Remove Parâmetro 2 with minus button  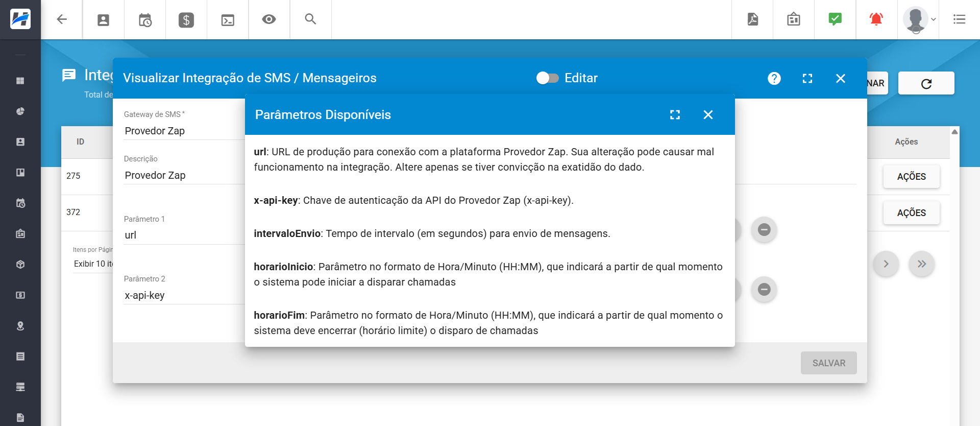[x=764, y=290]
